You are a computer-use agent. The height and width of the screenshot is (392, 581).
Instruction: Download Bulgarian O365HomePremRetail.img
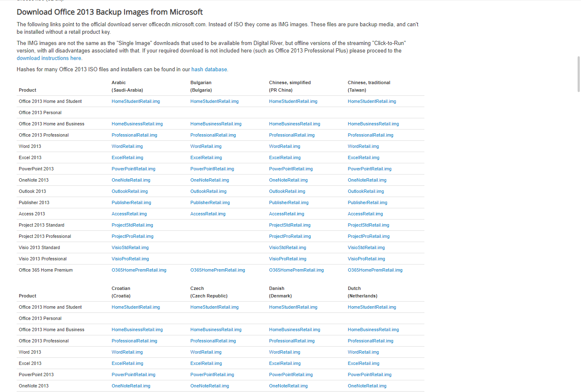pyautogui.click(x=218, y=270)
